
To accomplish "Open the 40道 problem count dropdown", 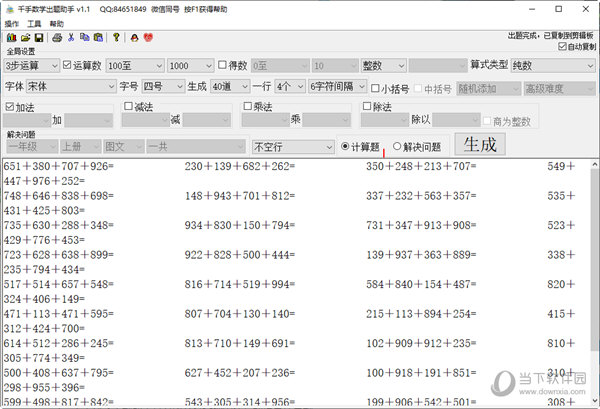I will pyautogui.click(x=230, y=86).
